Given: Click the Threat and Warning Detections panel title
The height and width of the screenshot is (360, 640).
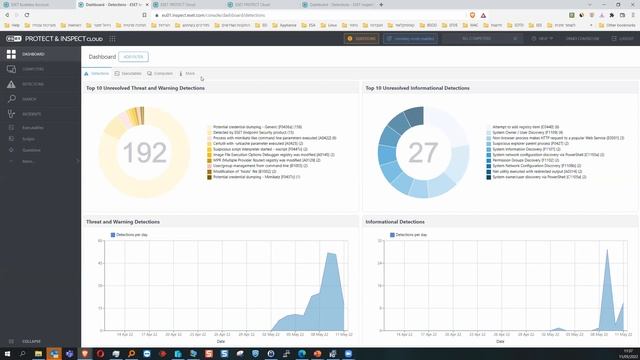Looking at the screenshot, I should (123, 222).
